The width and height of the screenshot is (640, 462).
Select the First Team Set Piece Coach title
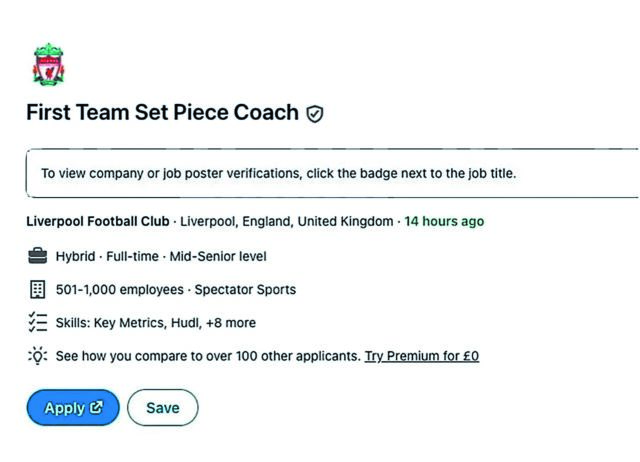(x=162, y=112)
